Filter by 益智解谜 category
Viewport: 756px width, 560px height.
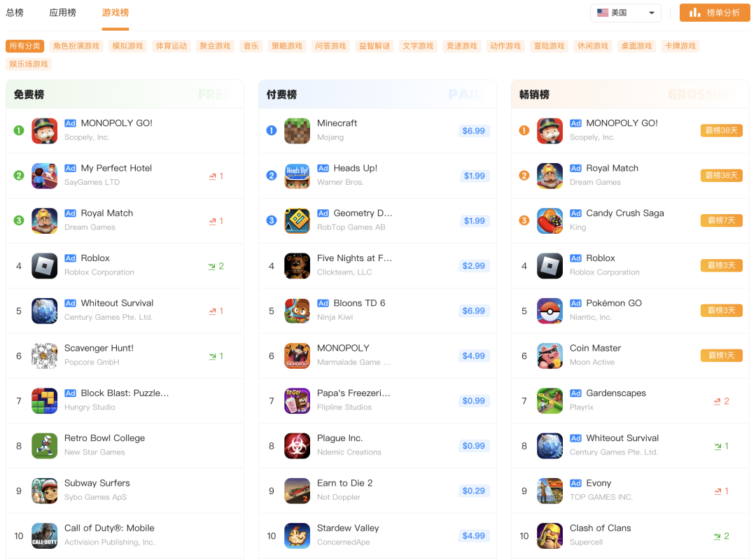click(x=374, y=45)
